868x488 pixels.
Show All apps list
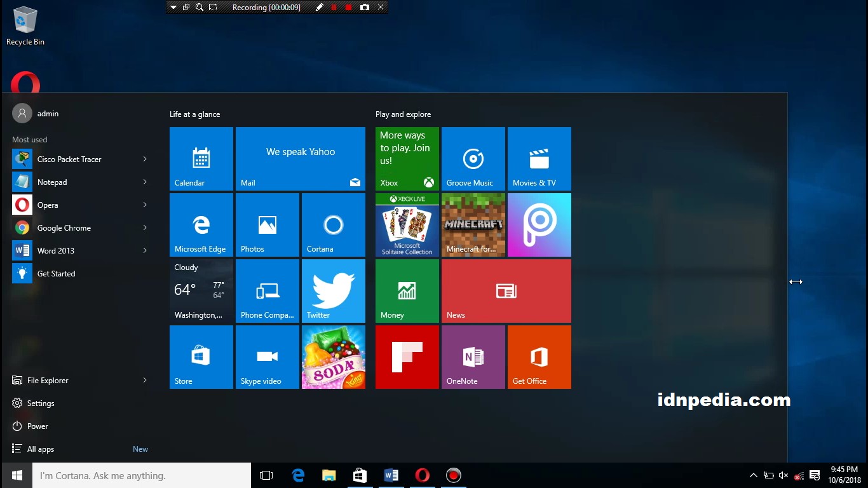[x=81, y=449]
